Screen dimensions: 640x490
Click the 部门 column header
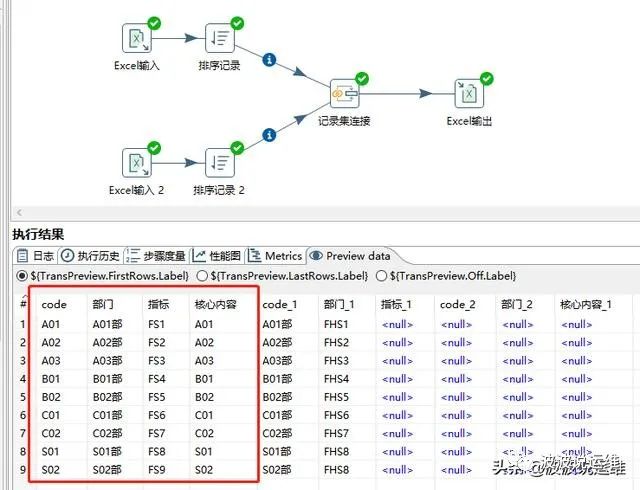coord(103,305)
